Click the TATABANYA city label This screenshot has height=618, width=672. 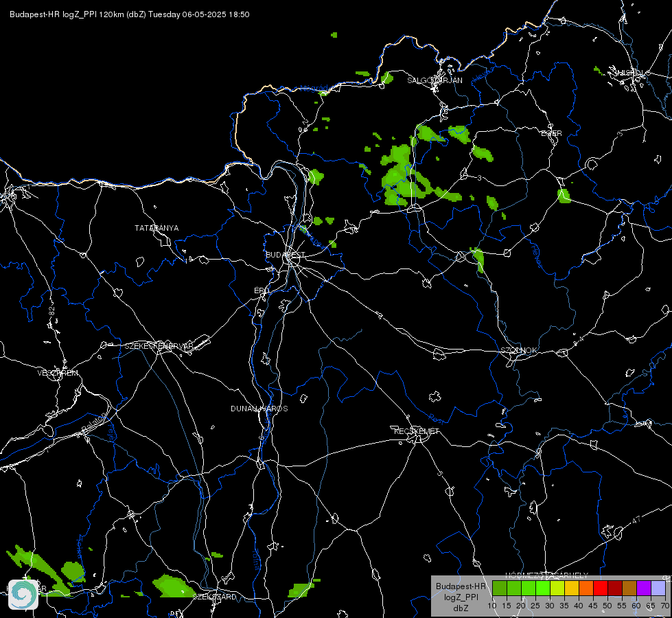tap(157, 228)
